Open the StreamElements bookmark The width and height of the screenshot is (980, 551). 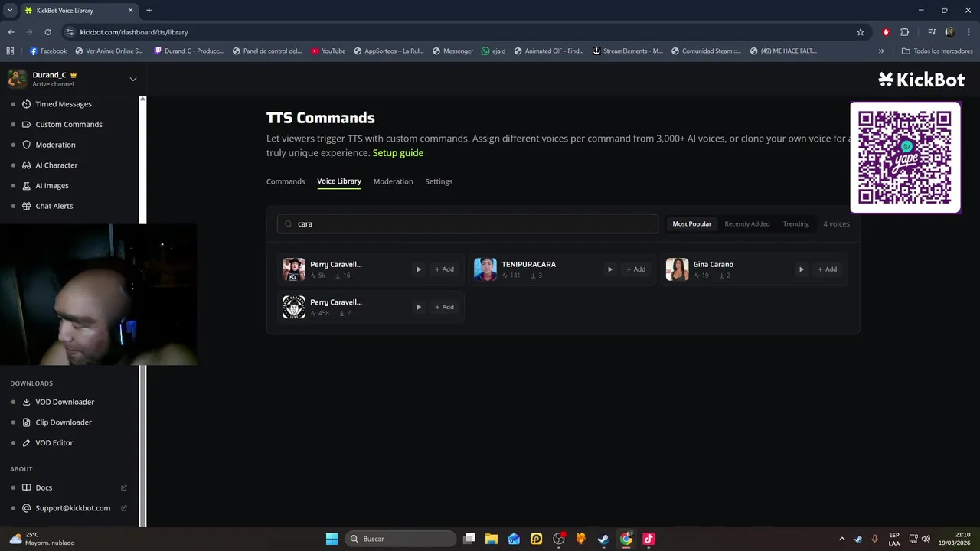(628, 51)
